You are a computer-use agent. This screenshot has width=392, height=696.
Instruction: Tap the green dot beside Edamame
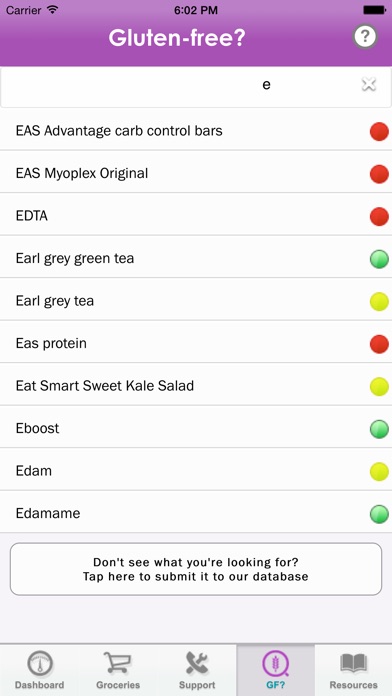[379, 514]
